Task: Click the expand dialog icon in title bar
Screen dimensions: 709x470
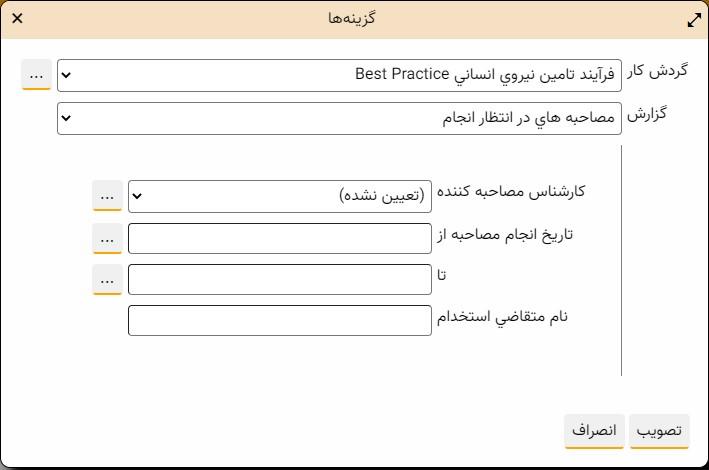Action: 694,19
